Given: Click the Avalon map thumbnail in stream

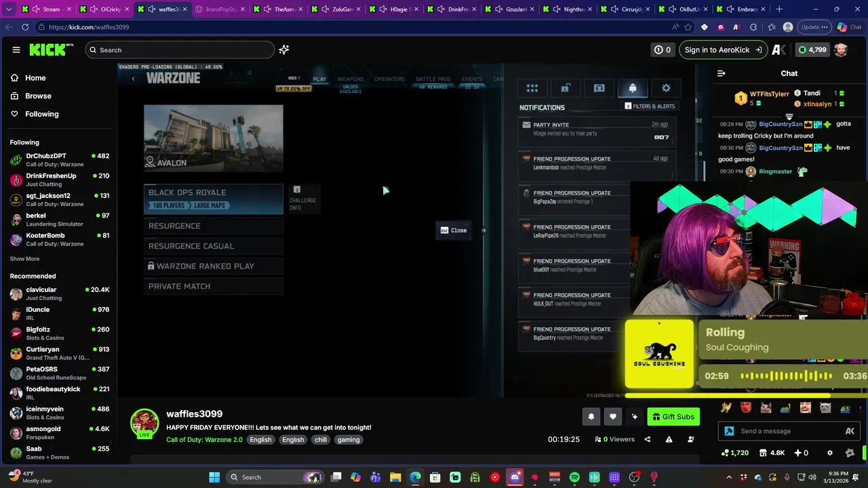Looking at the screenshot, I should point(214,138).
